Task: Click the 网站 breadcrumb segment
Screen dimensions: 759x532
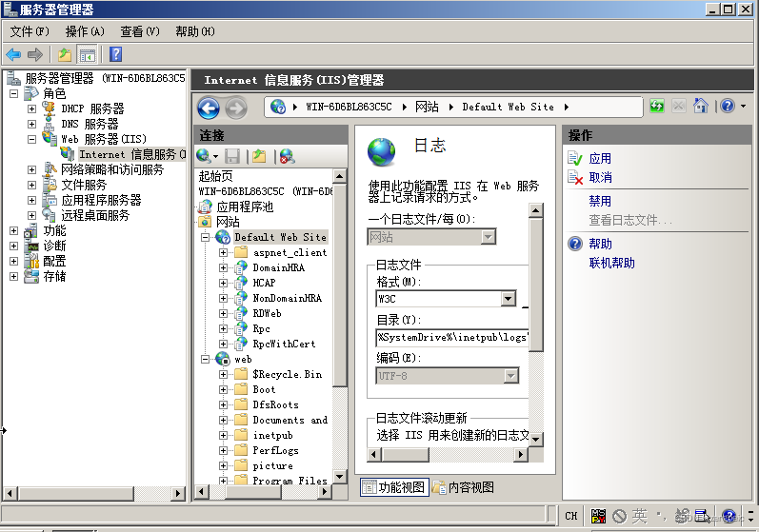Action: click(427, 107)
